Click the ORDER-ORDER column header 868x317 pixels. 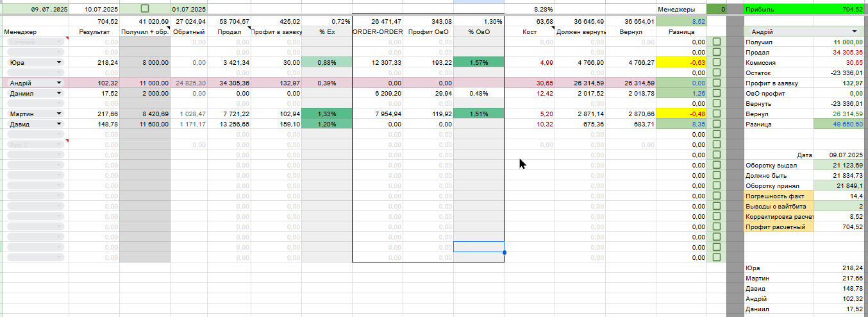tap(378, 31)
